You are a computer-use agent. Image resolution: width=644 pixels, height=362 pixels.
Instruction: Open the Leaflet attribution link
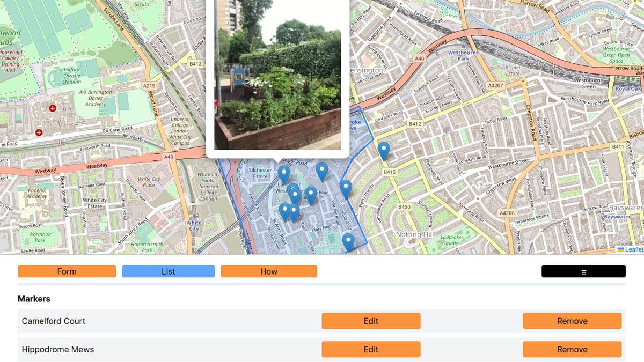(x=633, y=249)
